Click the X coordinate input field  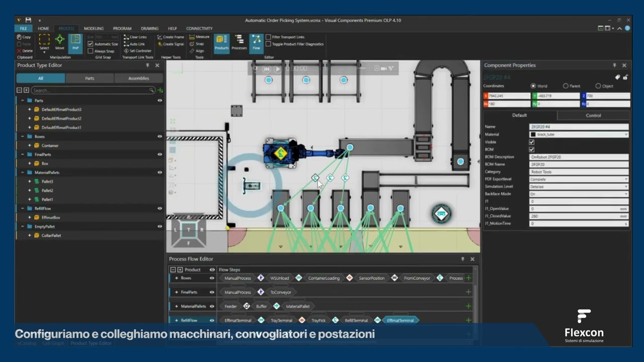point(509,96)
